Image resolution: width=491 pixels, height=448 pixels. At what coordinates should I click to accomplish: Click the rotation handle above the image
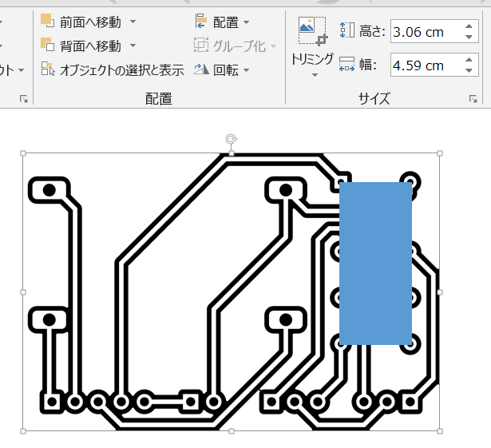231,138
